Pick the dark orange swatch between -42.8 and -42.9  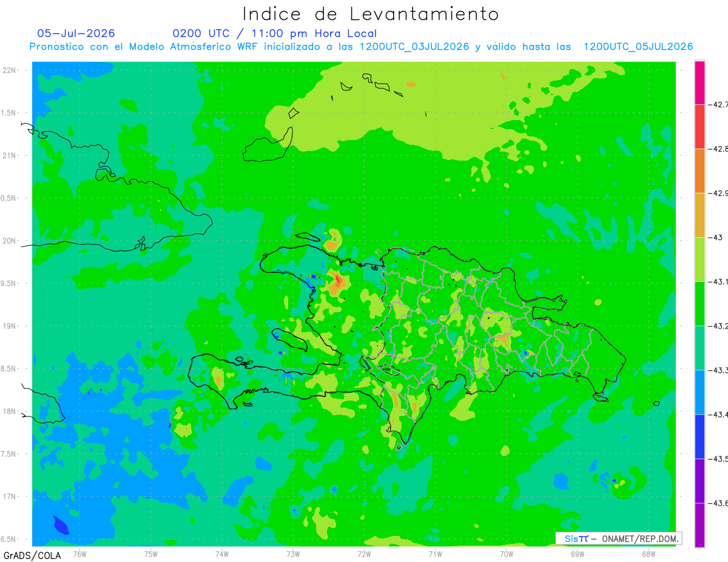(x=699, y=171)
